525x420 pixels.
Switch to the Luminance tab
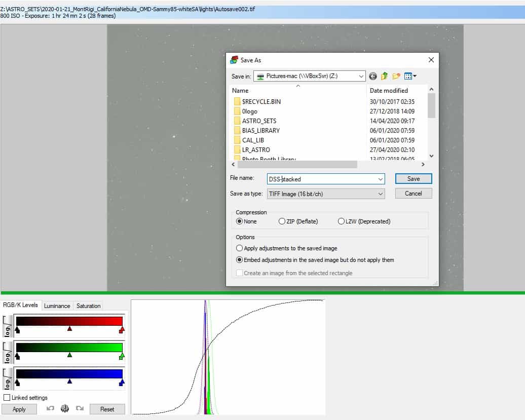click(57, 306)
